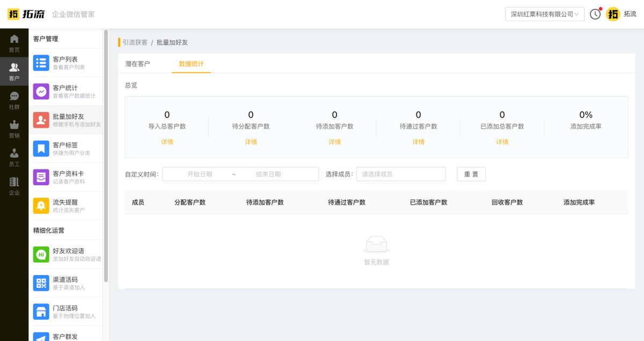The height and width of the screenshot is (341, 644).
Task: Open 好友欢迎语 friend welcome message settings
Action: coord(41,254)
